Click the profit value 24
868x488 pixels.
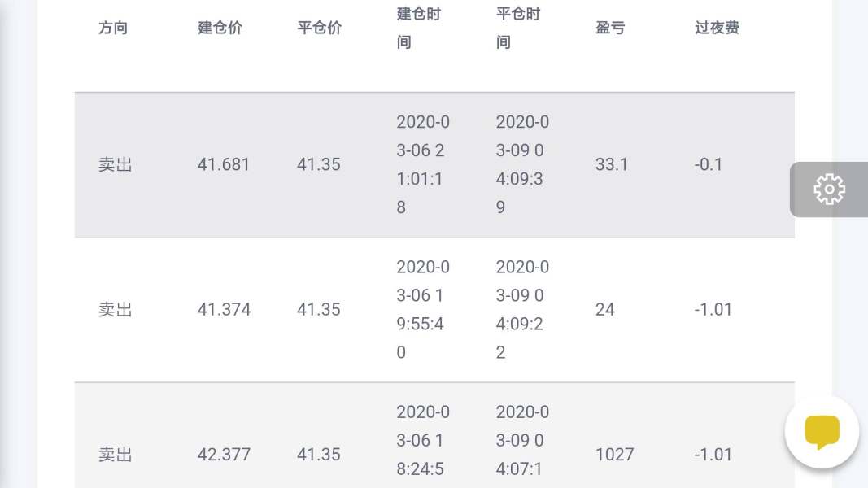point(604,309)
